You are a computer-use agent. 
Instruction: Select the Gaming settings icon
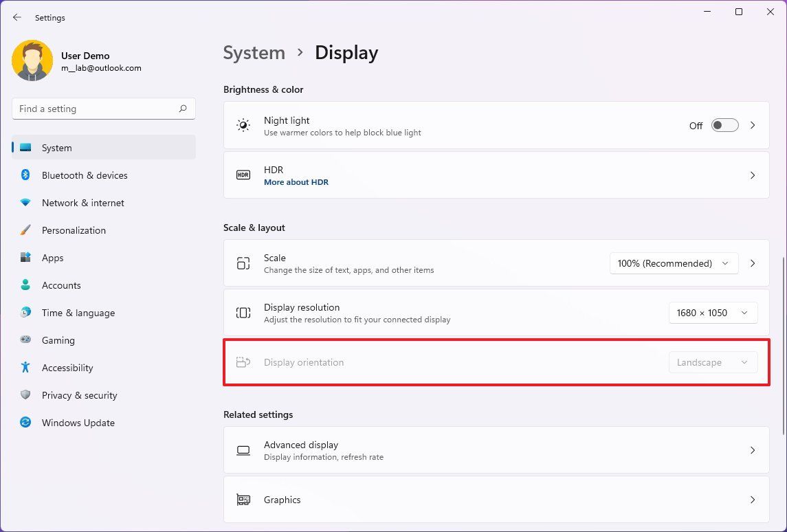coord(25,340)
